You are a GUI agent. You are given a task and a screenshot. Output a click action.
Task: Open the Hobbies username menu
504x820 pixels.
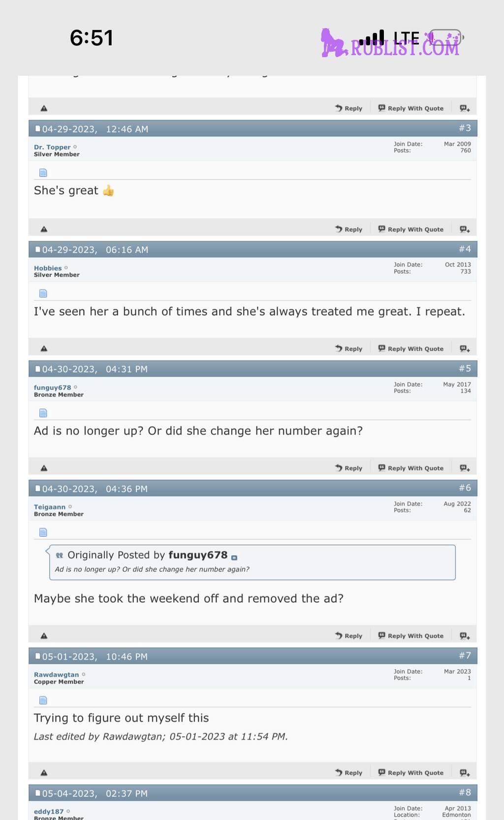tap(48, 268)
